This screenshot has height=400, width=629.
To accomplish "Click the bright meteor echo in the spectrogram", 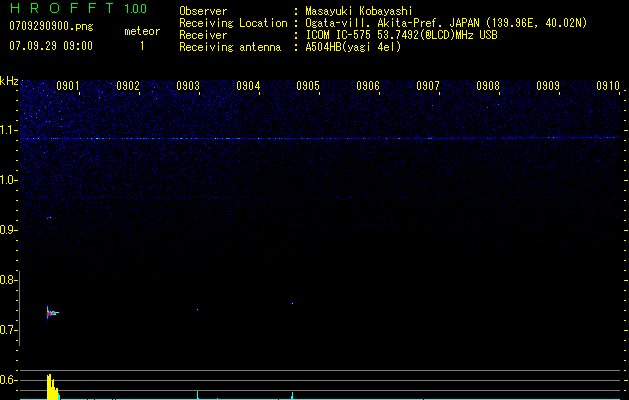I will pos(51,313).
